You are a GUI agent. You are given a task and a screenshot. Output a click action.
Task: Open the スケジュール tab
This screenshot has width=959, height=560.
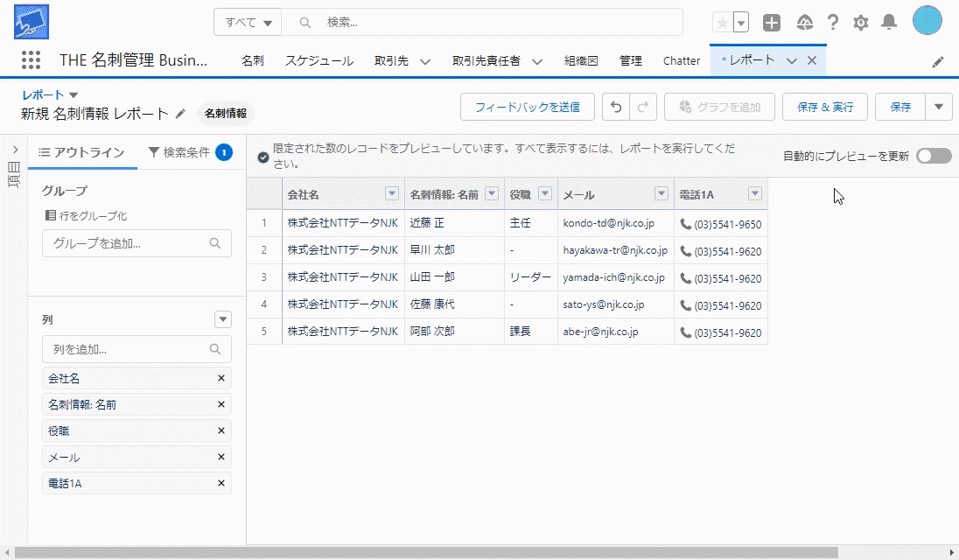319,60
